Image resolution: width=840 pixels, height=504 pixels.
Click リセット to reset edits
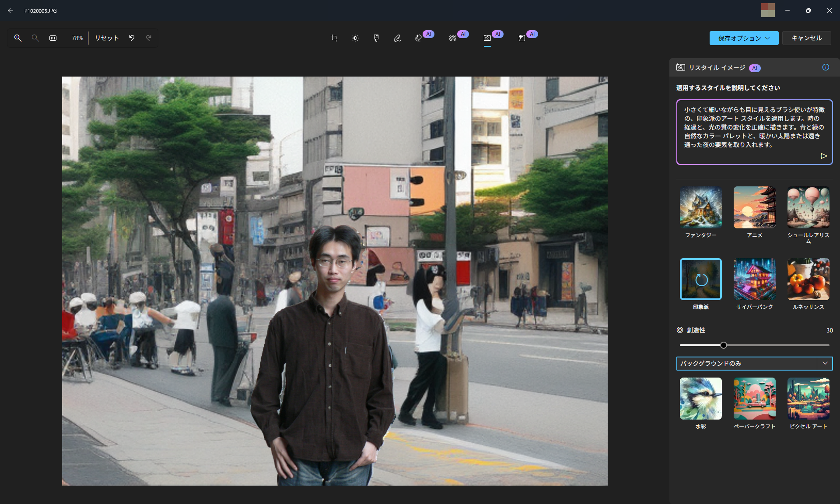(106, 38)
